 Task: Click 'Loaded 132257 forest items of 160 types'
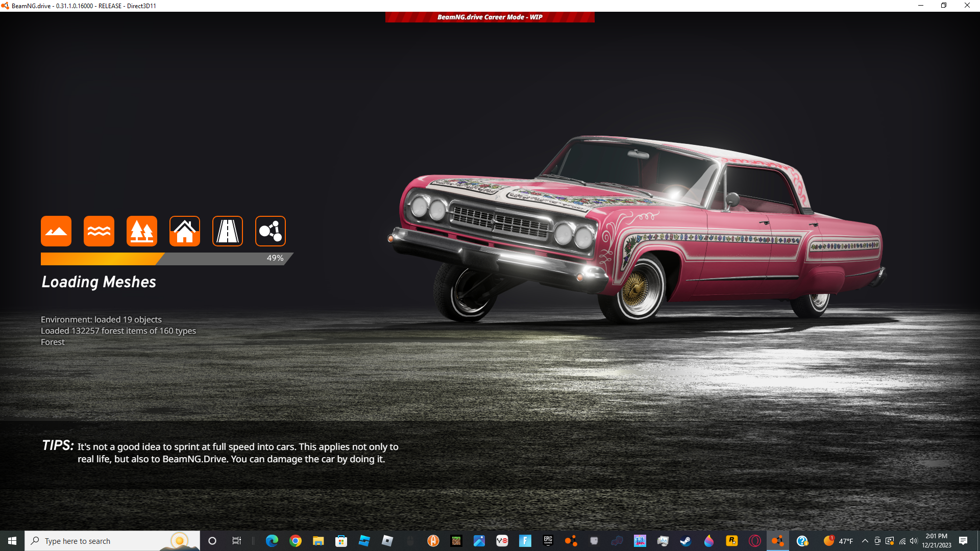[x=118, y=331]
